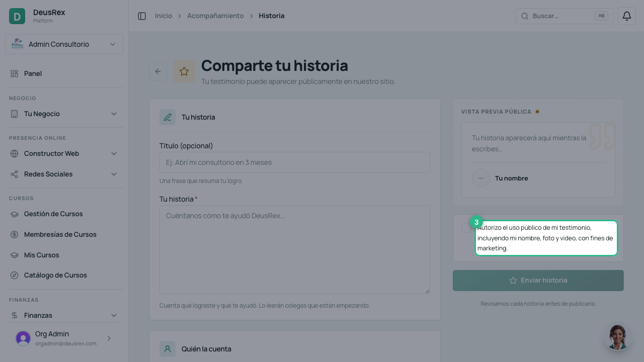Viewport: 644px width, 362px height.
Task: Click the search magnifier icon
Action: tap(524, 16)
